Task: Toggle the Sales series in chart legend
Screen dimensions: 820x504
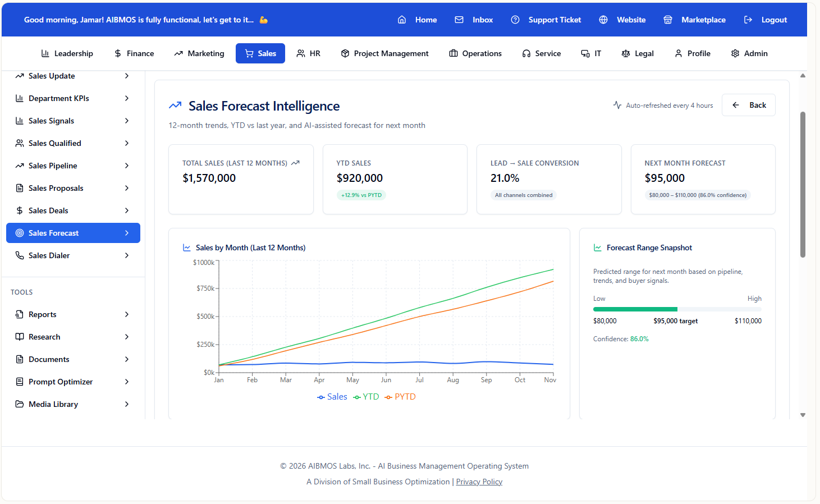Action: click(332, 397)
